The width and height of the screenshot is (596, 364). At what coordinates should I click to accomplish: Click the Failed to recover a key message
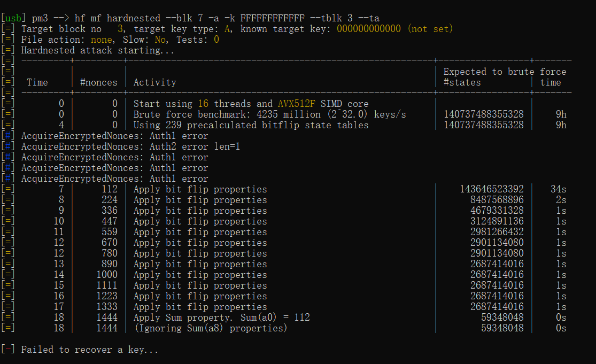tap(89, 350)
